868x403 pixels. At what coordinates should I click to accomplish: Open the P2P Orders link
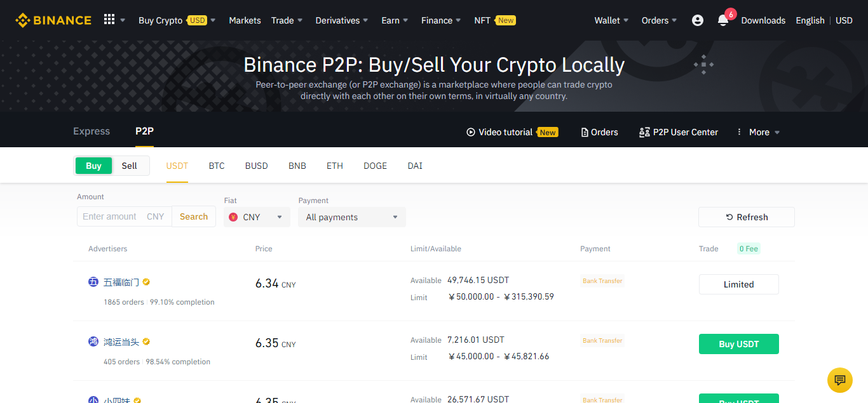point(600,132)
